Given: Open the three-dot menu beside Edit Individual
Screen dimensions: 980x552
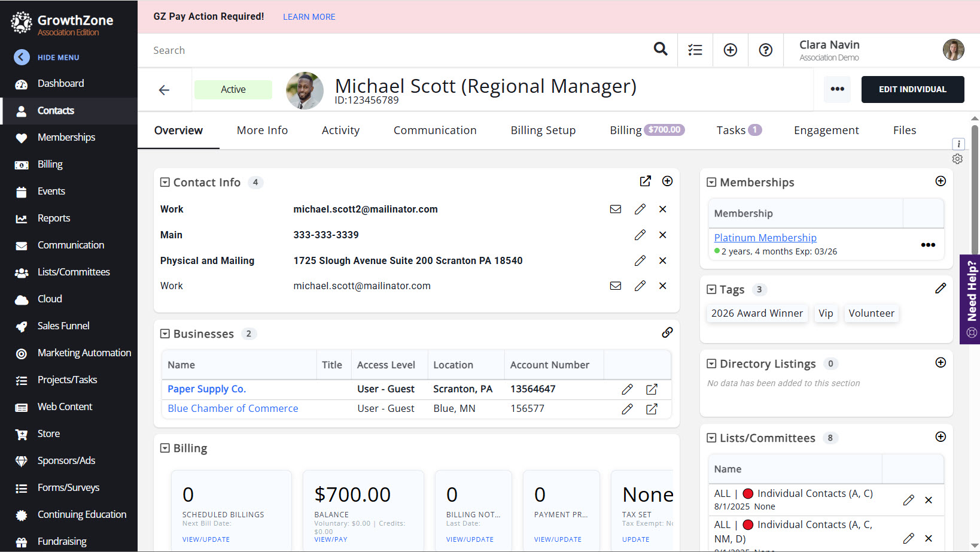Looking at the screenshot, I should click(x=837, y=89).
